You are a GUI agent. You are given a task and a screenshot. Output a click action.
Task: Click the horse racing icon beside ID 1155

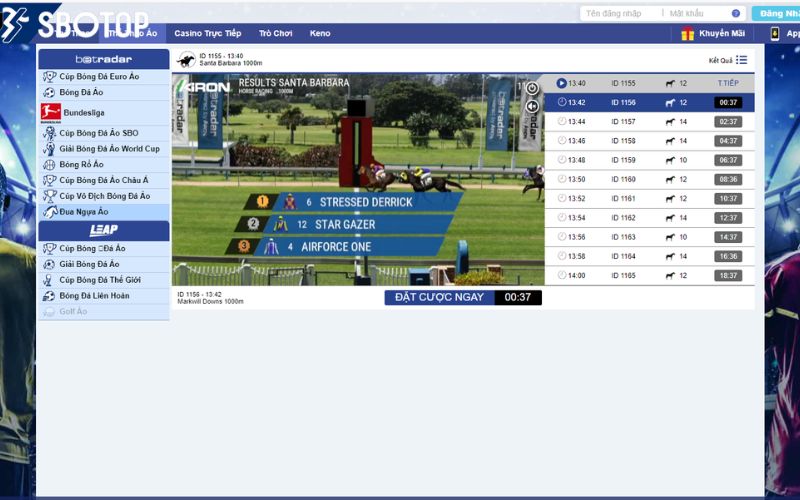[186, 60]
